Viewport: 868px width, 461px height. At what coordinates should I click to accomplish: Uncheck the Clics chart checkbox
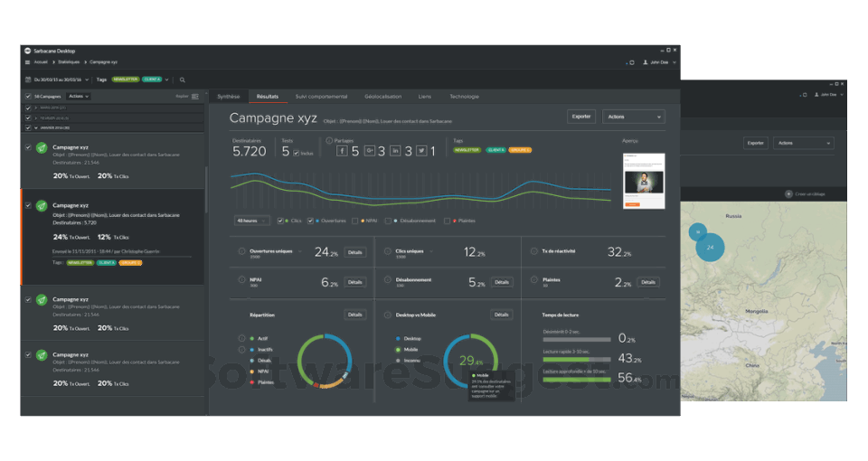pyautogui.click(x=280, y=221)
